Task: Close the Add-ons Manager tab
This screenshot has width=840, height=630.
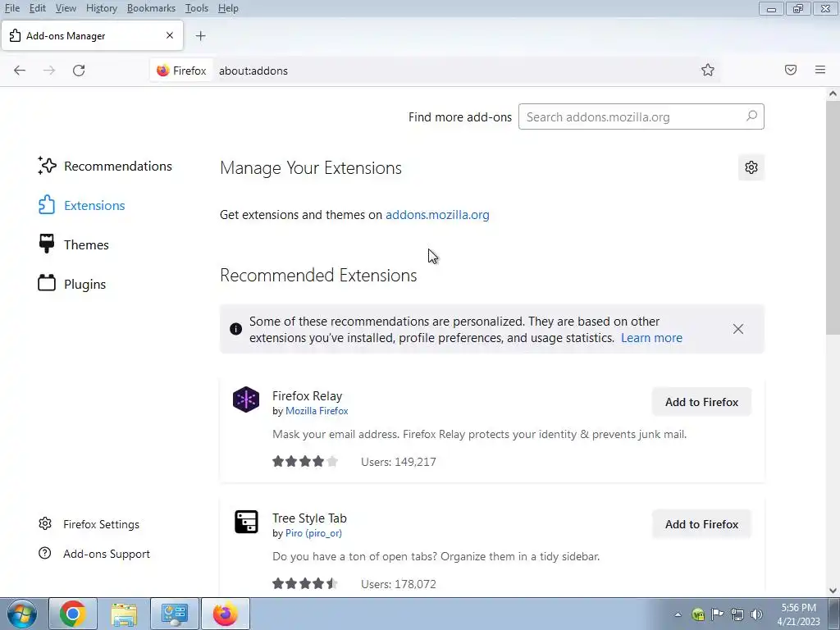Action: click(170, 35)
